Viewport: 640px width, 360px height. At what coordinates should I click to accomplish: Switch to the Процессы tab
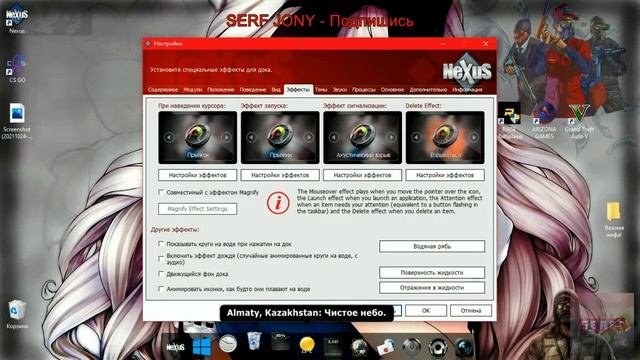pos(364,89)
